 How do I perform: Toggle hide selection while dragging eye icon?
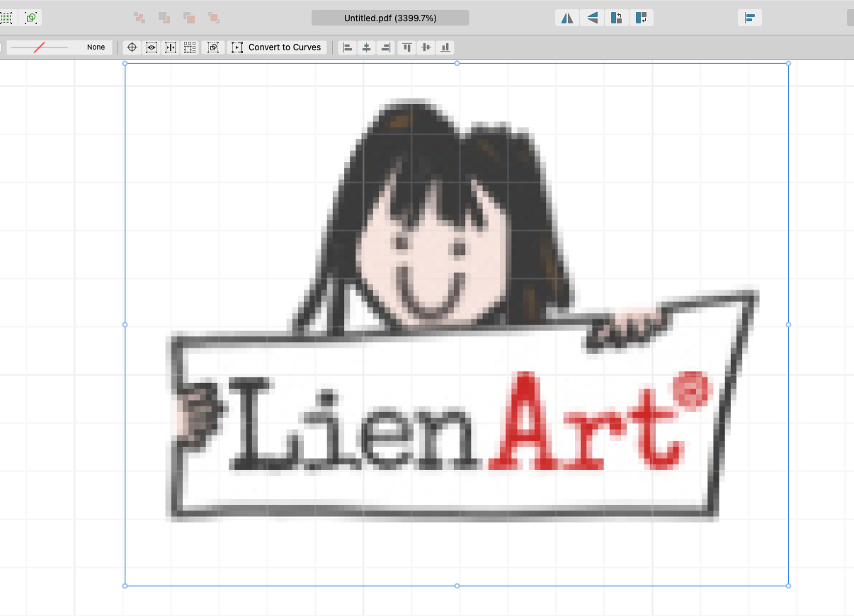point(151,47)
